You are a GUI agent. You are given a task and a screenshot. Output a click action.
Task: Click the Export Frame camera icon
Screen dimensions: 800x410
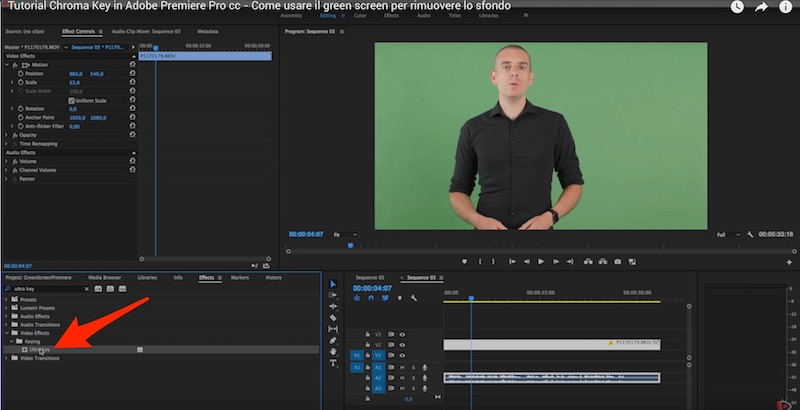point(618,261)
